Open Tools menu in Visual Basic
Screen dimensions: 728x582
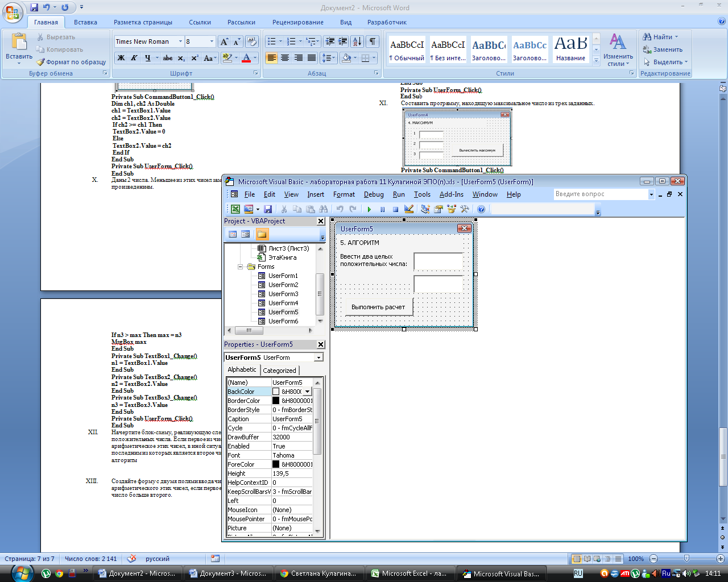pyautogui.click(x=422, y=194)
